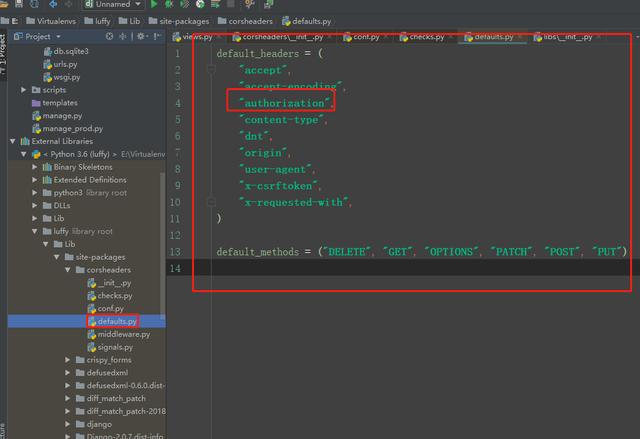
Task: Click "authorization" string in code
Action: (284, 103)
